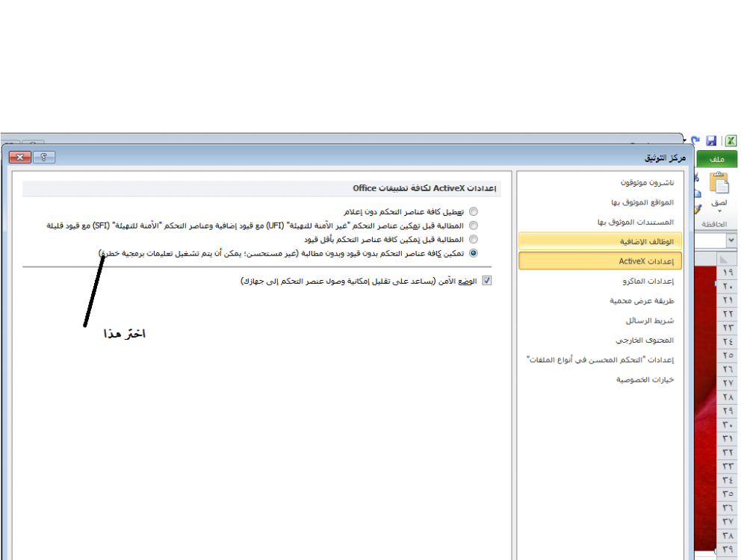Open 'الوظائف الإضافية' Add-ins category
Viewport: 747px width, 560px height.
pyautogui.click(x=601, y=241)
